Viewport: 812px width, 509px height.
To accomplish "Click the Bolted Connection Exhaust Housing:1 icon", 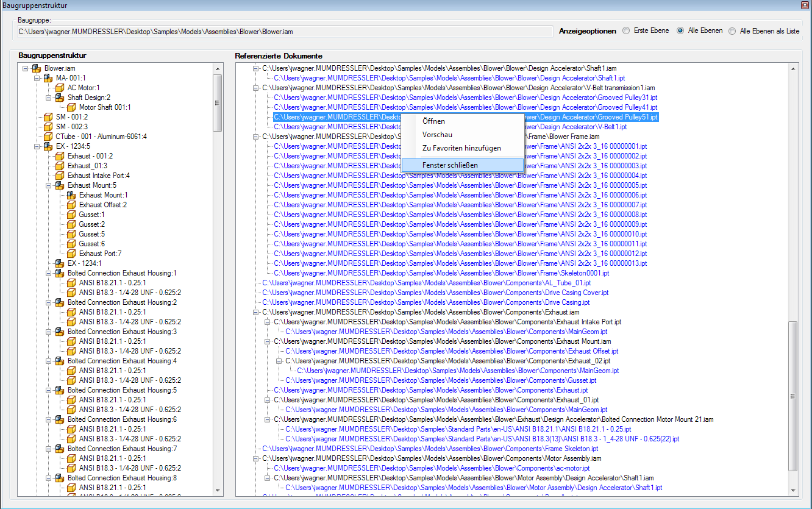I will point(60,273).
